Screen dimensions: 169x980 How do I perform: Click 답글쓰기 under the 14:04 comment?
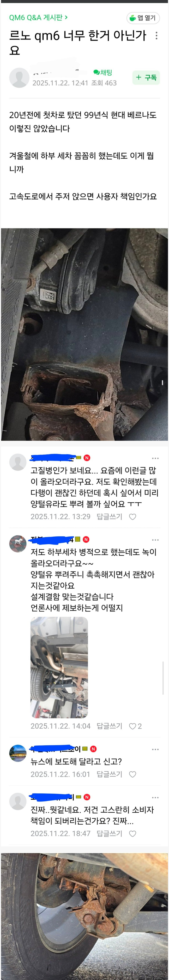tap(109, 726)
